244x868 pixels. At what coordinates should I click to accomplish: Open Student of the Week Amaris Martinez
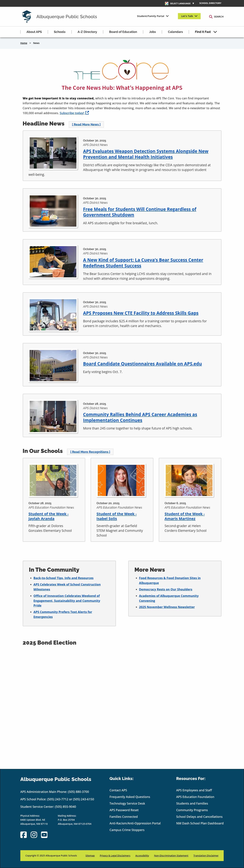pos(184,516)
